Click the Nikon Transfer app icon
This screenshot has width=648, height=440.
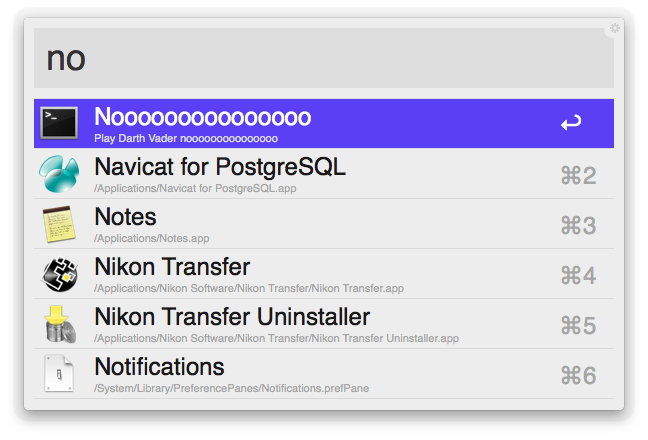[59, 273]
